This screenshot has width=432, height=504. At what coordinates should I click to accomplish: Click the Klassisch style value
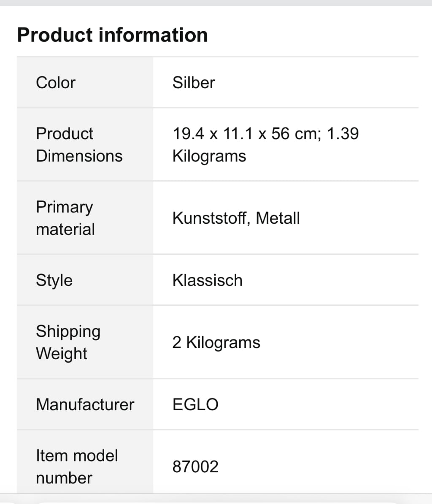click(x=208, y=280)
